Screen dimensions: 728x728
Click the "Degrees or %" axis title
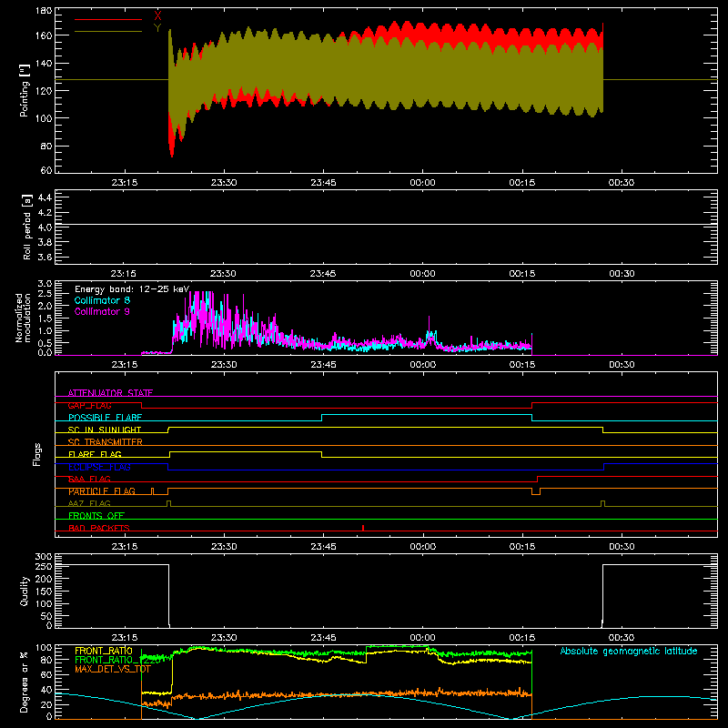point(25,682)
